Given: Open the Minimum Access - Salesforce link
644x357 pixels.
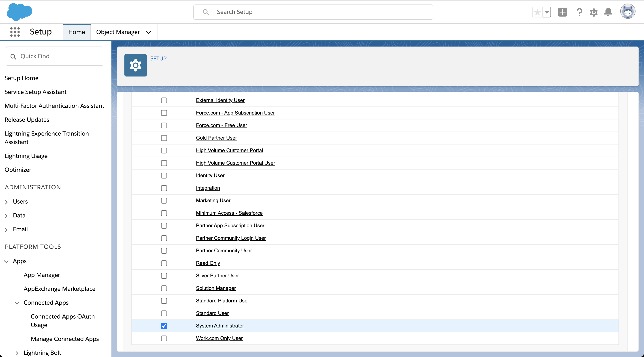Looking at the screenshot, I should point(229,213).
